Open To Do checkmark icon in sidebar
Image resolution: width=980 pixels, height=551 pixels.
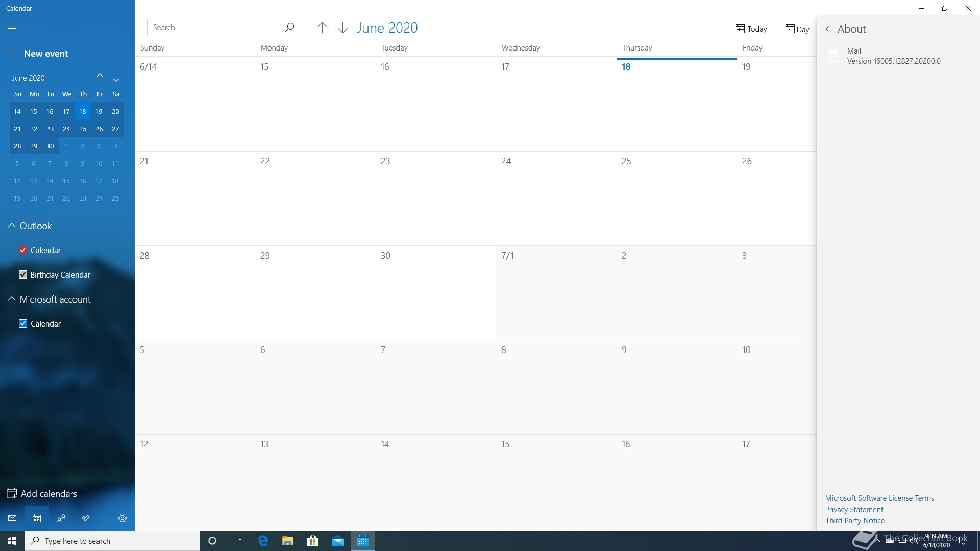86,518
